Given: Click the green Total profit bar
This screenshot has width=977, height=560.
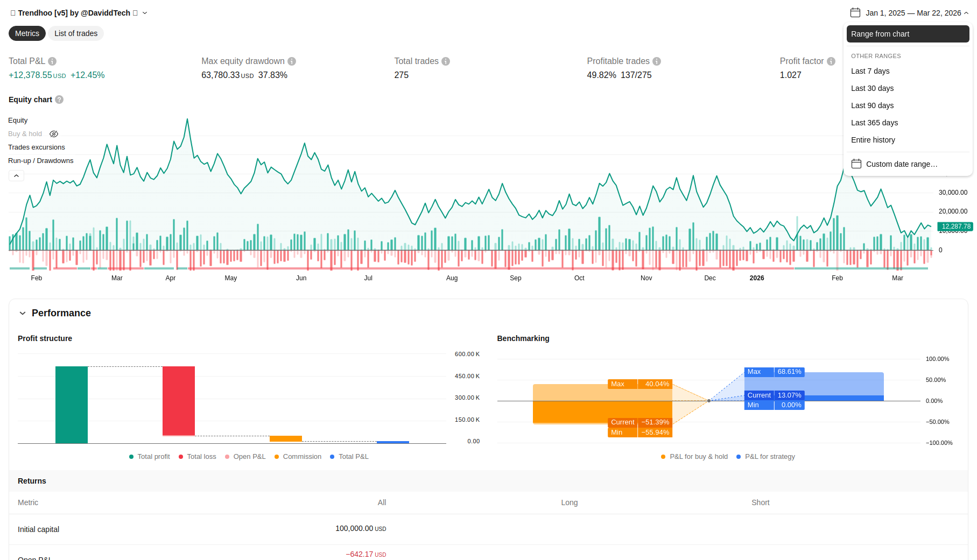Looking at the screenshot, I should pyautogui.click(x=72, y=405).
